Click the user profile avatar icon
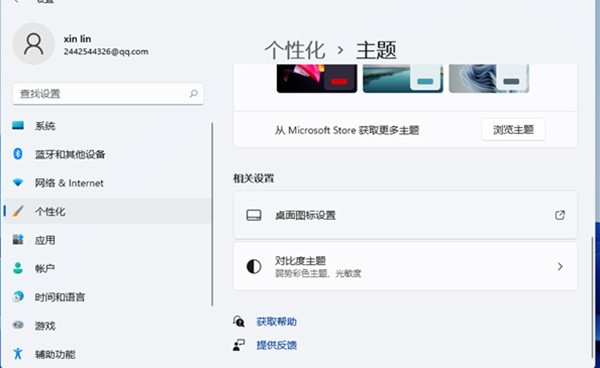The width and height of the screenshot is (600, 368). pos(34,44)
